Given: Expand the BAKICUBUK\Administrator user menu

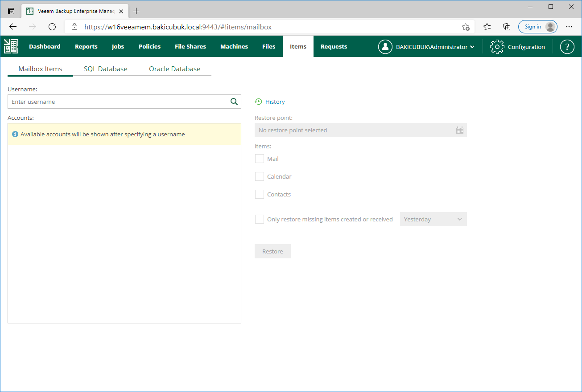Looking at the screenshot, I should pyautogui.click(x=435, y=47).
